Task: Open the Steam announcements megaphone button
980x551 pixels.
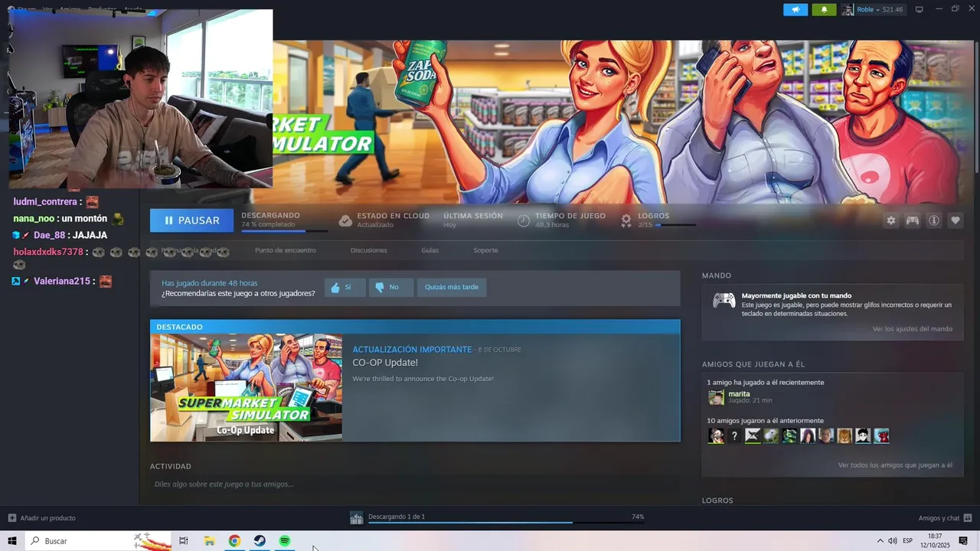Action: 795,9
